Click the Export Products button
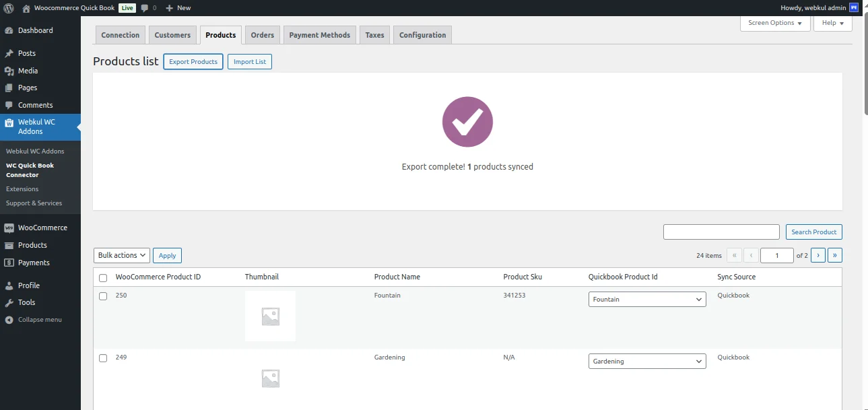This screenshot has width=868, height=410. pyautogui.click(x=193, y=61)
